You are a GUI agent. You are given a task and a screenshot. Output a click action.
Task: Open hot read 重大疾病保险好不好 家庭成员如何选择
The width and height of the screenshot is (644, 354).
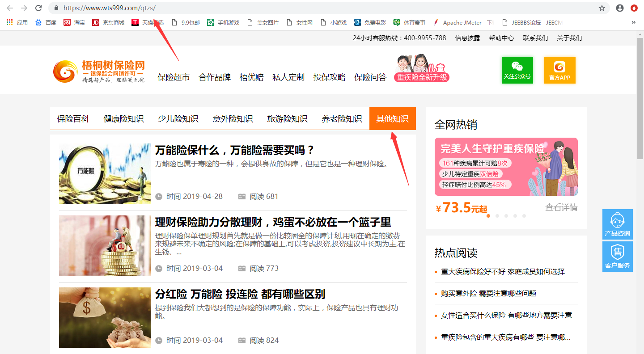(x=503, y=272)
